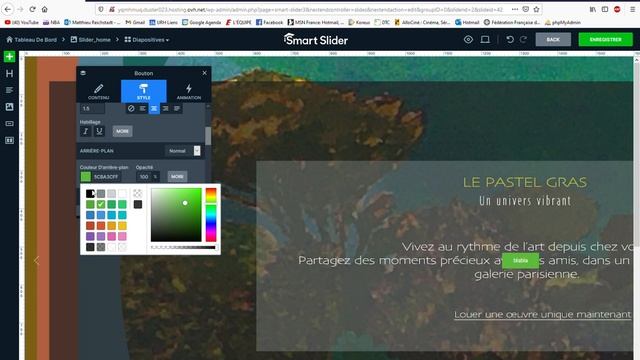Image resolution: width=640 pixels, height=360 pixels.
Task: Click the previous slide arrow on canvas
Action: (37, 260)
